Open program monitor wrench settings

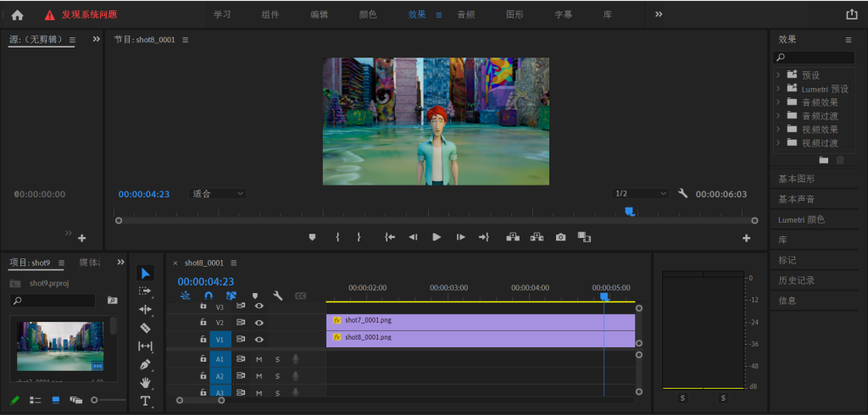pyautogui.click(x=682, y=193)
